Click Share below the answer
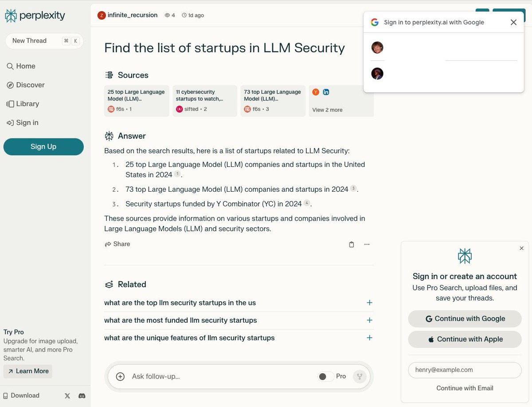The width and height of the screenshot is (532, 407). pyautogui.click(x=117, y=244)
